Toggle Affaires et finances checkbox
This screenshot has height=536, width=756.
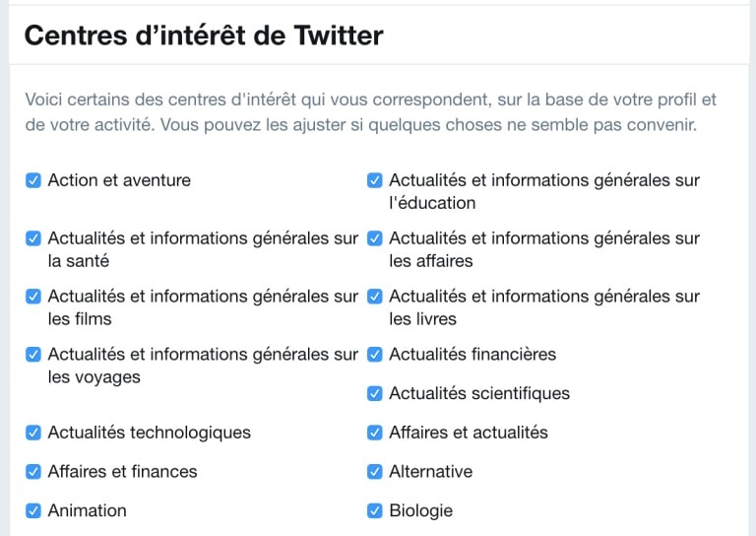[x=33, y=472]
